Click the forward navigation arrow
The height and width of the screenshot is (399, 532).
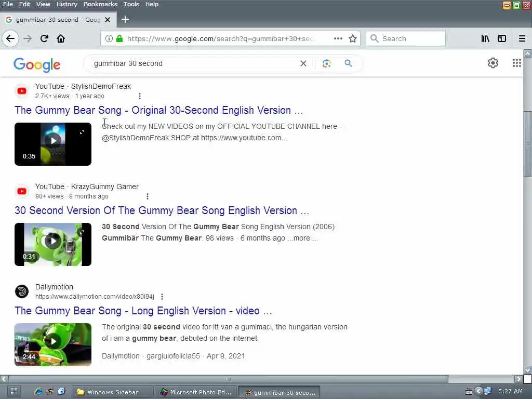click(x=28, y=38)
